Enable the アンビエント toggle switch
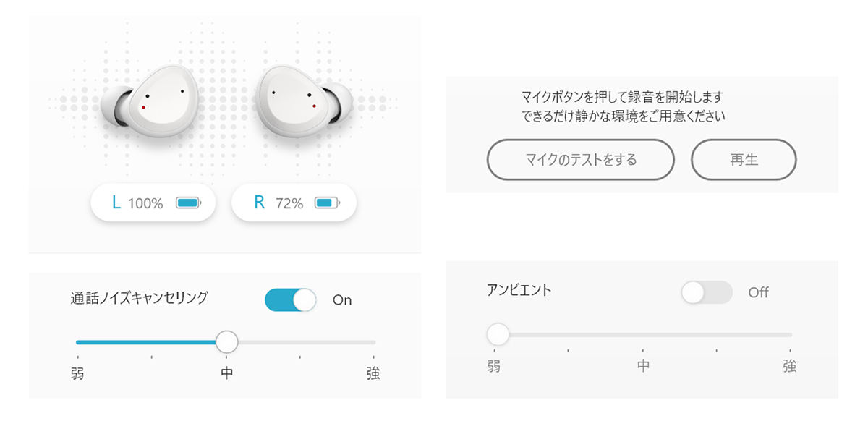868x421 pixels. tap(707, 292)
